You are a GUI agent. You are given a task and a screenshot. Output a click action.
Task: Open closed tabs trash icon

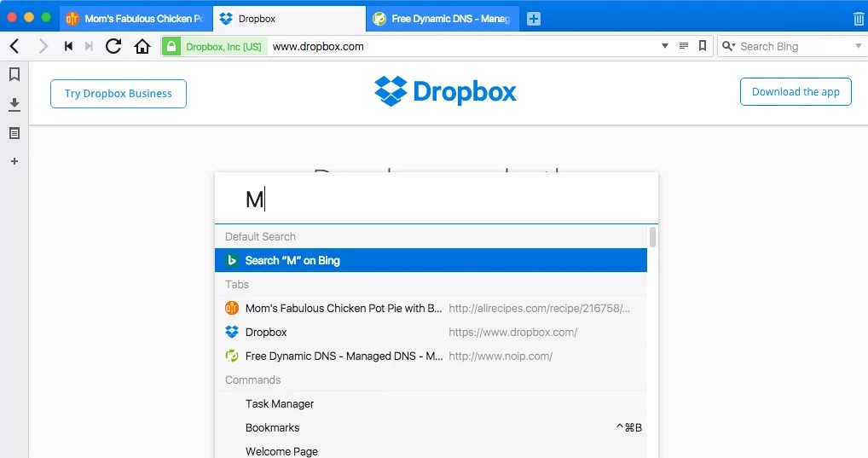pos(859,19)
